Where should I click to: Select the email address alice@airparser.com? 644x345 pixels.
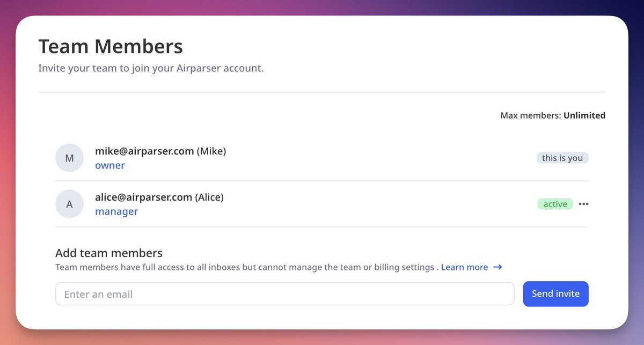143,197
